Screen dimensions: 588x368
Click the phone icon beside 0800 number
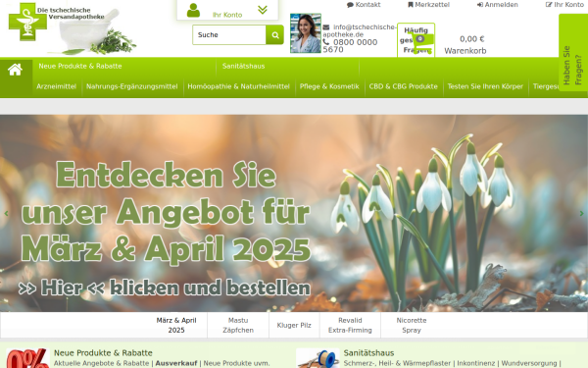coord(326,42)
